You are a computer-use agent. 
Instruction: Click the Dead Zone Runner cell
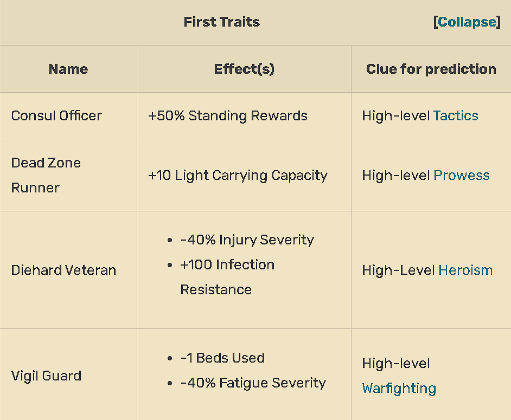[46, 175]
